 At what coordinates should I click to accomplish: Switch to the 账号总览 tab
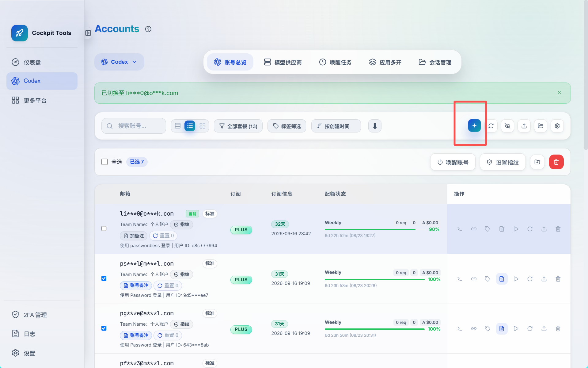click(x=230, y=62)
